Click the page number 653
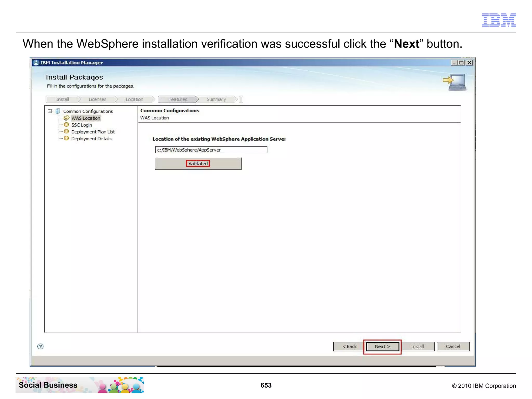The width and height of the screenshot is (532, 399). (x=266, y=385)
